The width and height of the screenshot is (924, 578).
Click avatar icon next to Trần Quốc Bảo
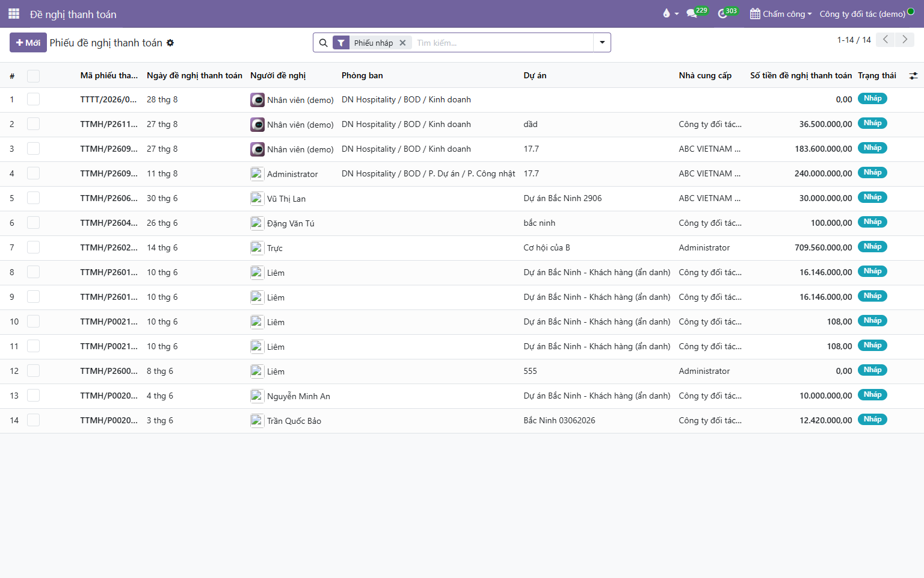click(x=257, y=421)
